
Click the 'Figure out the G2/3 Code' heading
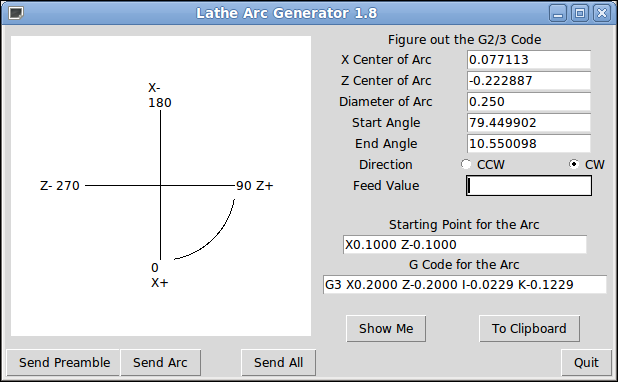[464, 39]
